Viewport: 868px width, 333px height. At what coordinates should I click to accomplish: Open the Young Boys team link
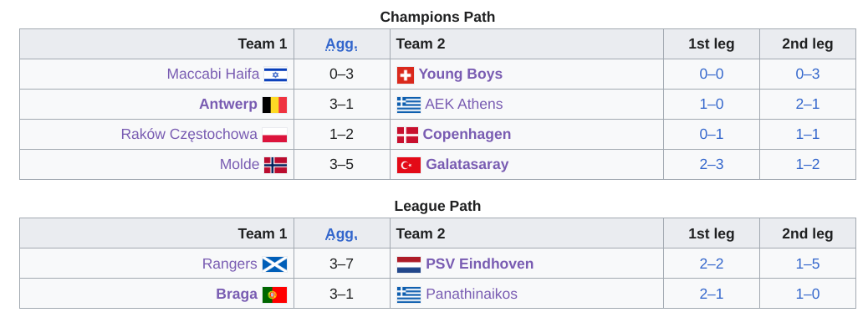click(x=461, y=74)
